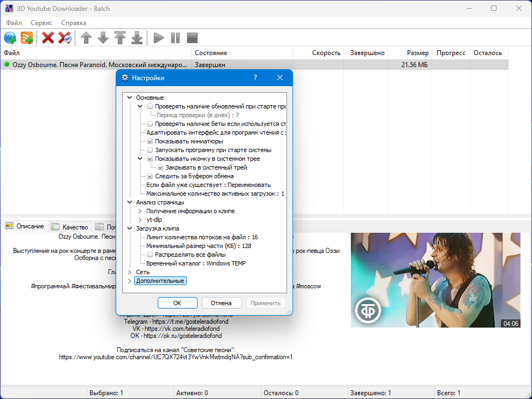Viewport: 532px width, 399px height.
Task: Pause downloads with pause icon
Action: 175,38
